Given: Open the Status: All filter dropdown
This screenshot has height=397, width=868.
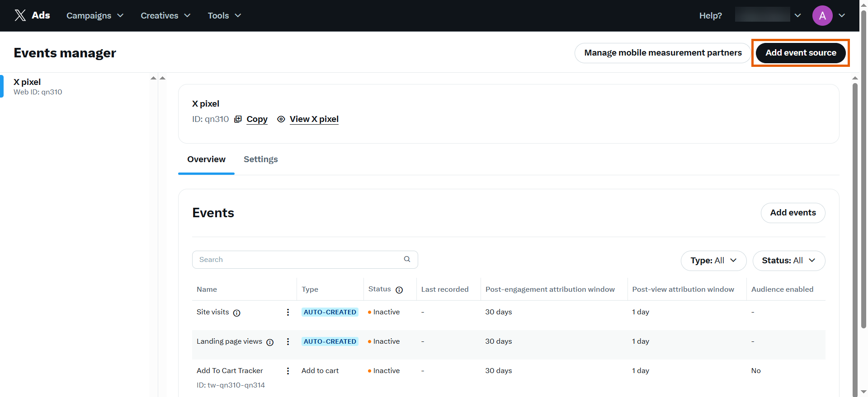Looking at the screenshot, I should click(x=789, y=261).
